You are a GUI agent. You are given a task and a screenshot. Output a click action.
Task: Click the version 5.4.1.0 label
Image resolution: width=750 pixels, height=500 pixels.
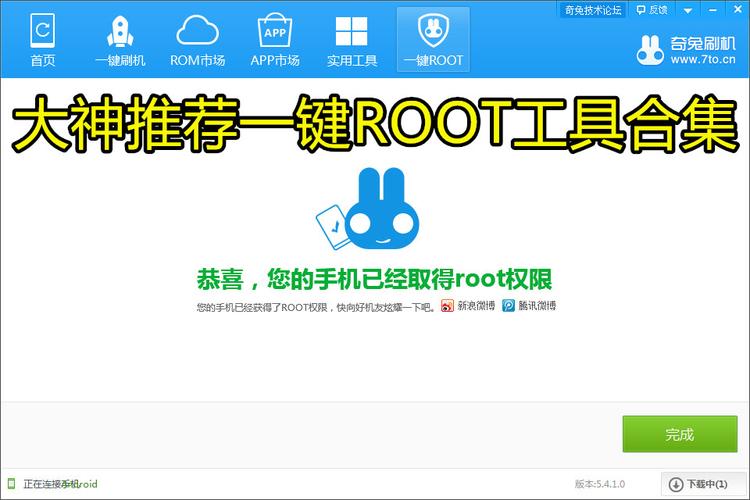tap(600, 484)
